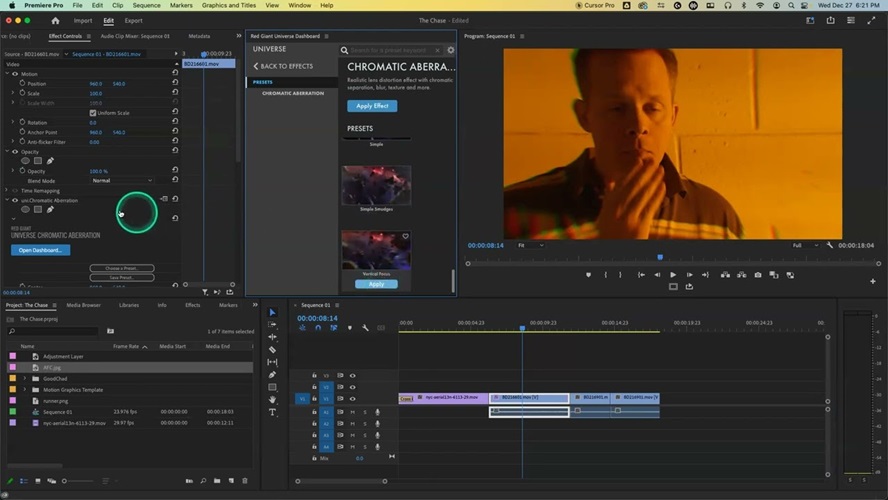Toggle V1 track output eye
This screenshot has width=888, height=500.
click(x=353, y=399)
